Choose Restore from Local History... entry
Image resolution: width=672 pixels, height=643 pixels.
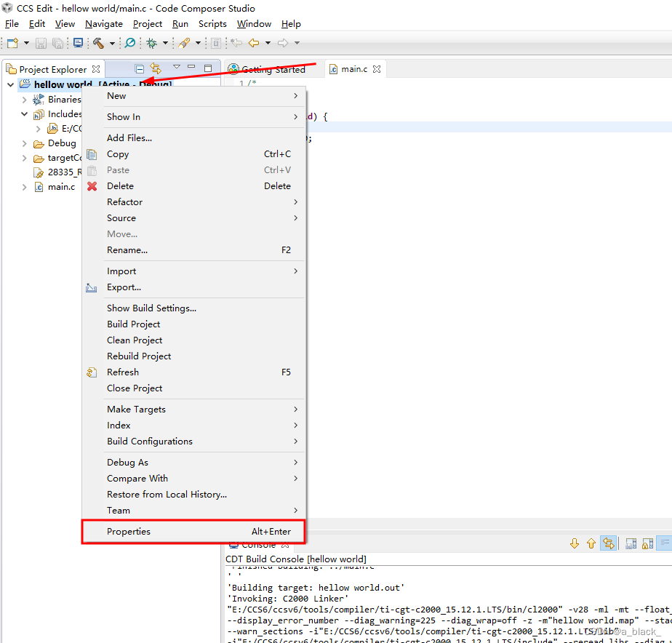(193, 495)
